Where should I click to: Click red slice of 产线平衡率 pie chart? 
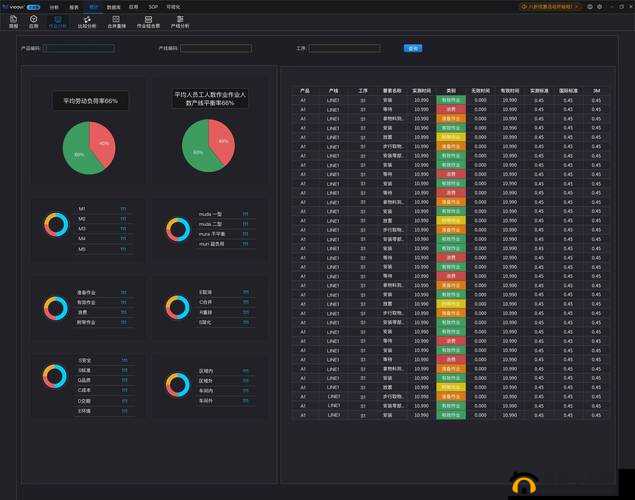coord(224,140)
